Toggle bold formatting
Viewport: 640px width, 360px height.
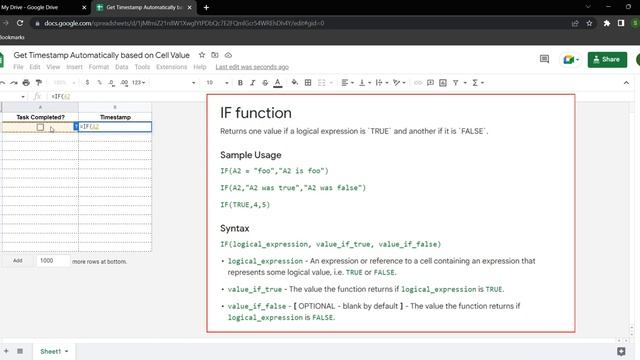[x=240, y=83]
